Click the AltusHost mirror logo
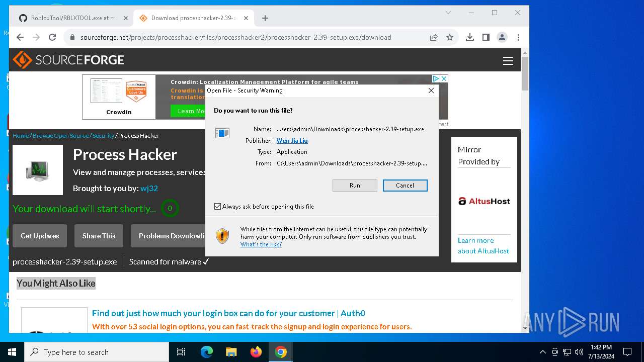Viewport: 644px width, 362px height. [x=484, y=201]
